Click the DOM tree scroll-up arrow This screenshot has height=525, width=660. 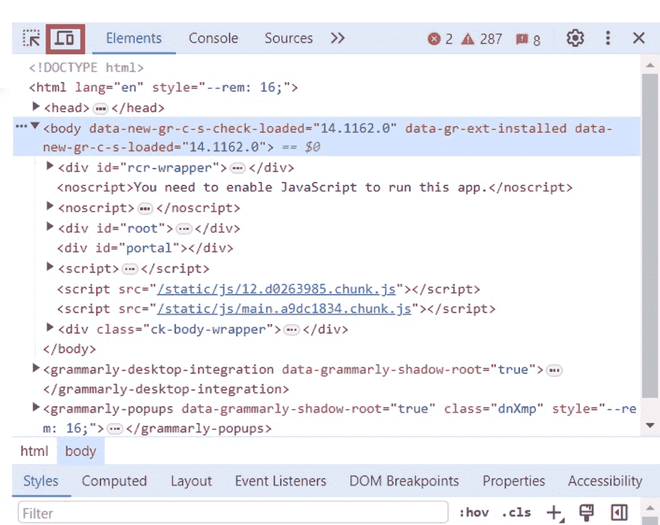[650, 65]
